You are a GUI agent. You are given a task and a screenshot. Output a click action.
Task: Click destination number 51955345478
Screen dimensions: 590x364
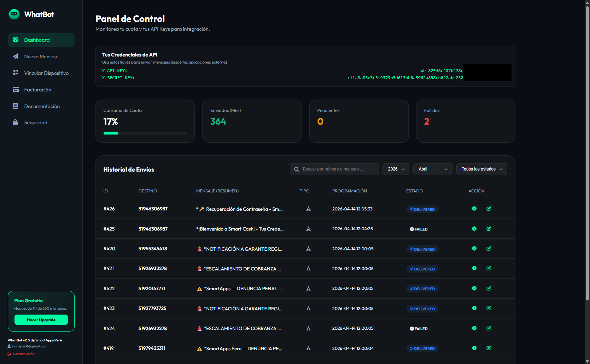point(153,249)
